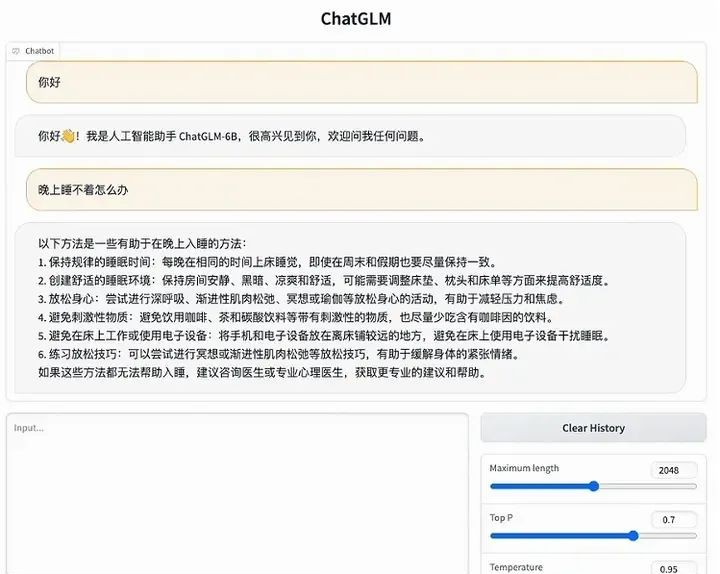
Task: Click the line '3. 放松身心'
Action: 301,299
